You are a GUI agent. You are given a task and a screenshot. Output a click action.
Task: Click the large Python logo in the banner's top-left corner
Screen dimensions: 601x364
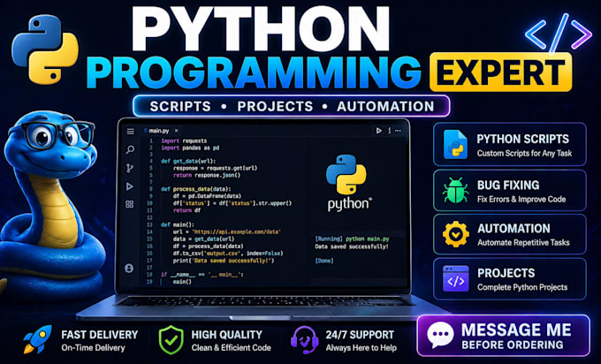coord(45,49)
